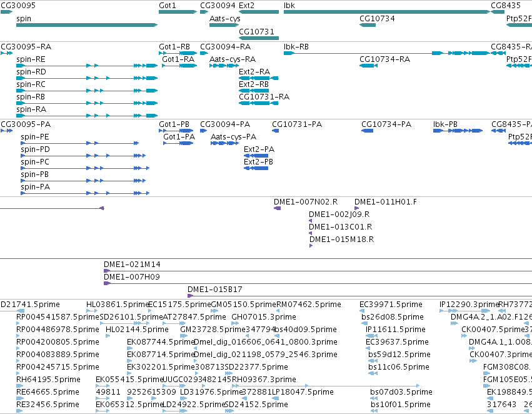
Task: Select EST IP11611.5prime
Action: click(x=372, y=336)
